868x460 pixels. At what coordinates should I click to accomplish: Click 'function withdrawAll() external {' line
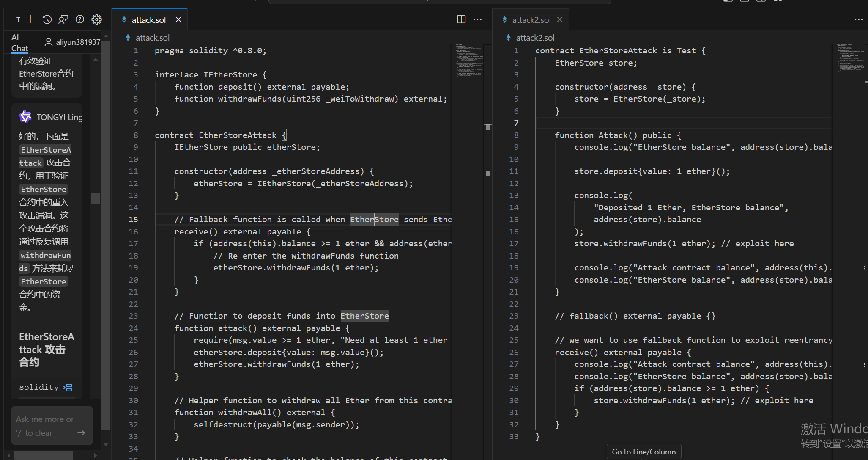click(255, 412)
